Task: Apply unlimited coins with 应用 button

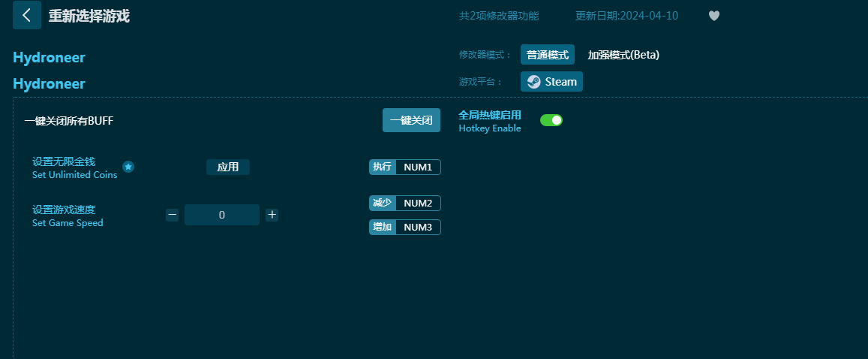Action: pos(228,167)
